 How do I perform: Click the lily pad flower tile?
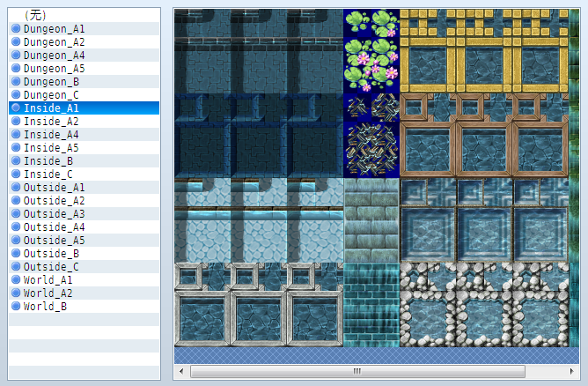pyautogui.click(x=371, y=51)
